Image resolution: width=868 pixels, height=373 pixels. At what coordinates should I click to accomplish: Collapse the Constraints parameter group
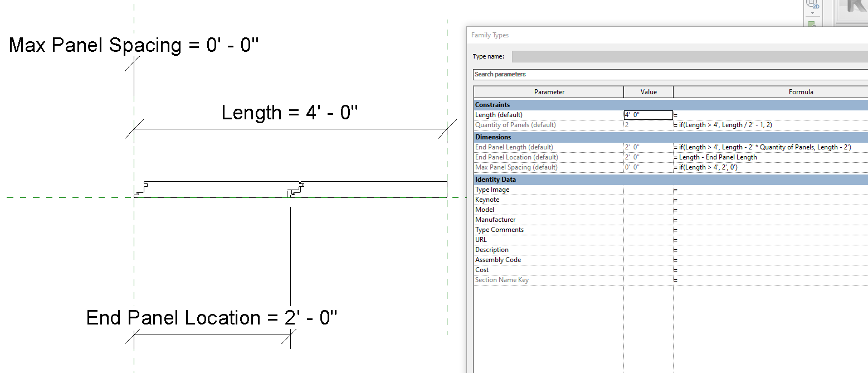coord(671,105)
